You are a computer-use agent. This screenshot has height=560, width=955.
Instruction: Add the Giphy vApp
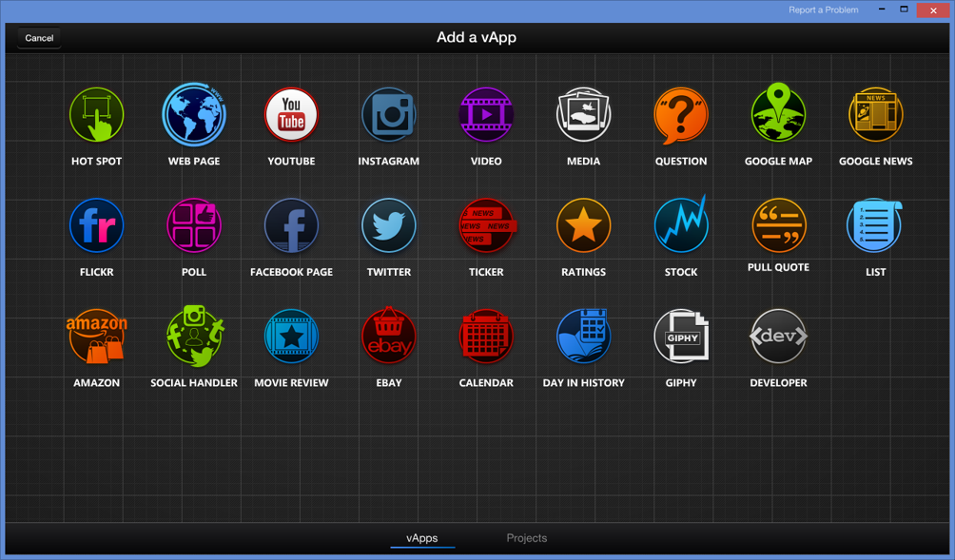tap(681, 337)
